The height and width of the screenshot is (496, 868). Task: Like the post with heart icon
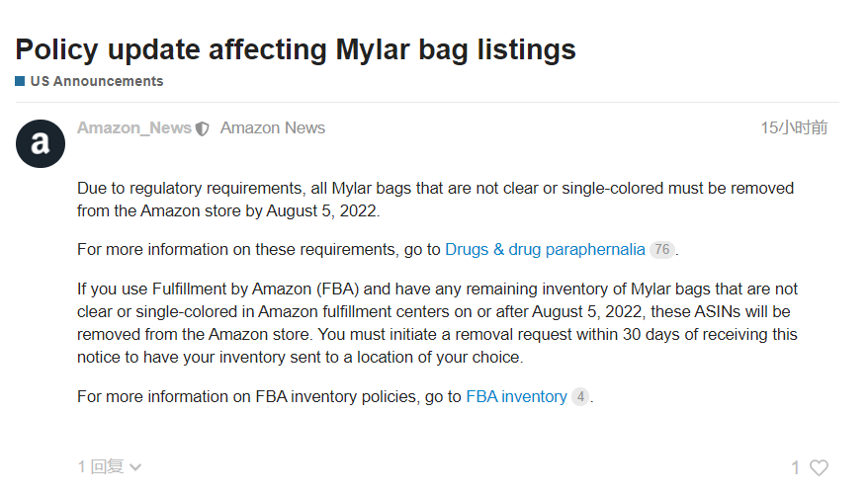(x=820, y=467)
